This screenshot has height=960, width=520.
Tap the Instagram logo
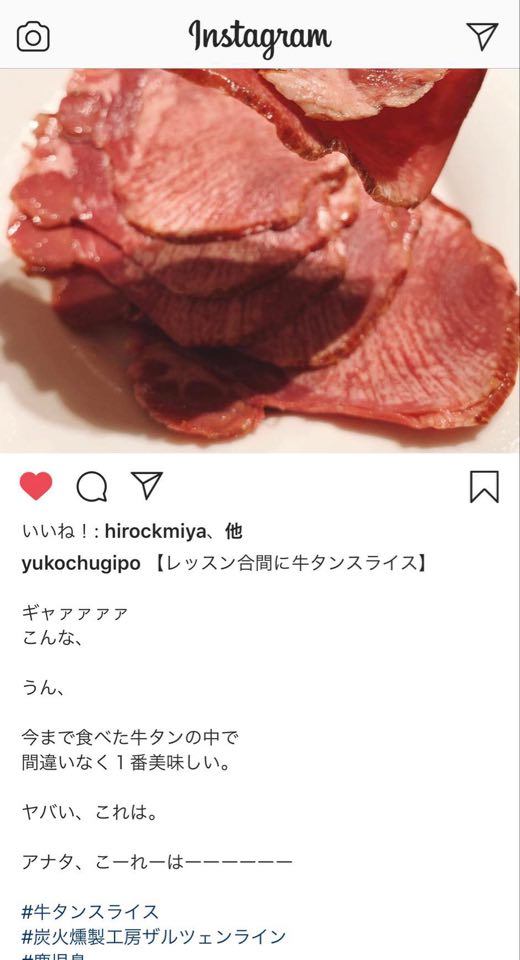point(260,37)
